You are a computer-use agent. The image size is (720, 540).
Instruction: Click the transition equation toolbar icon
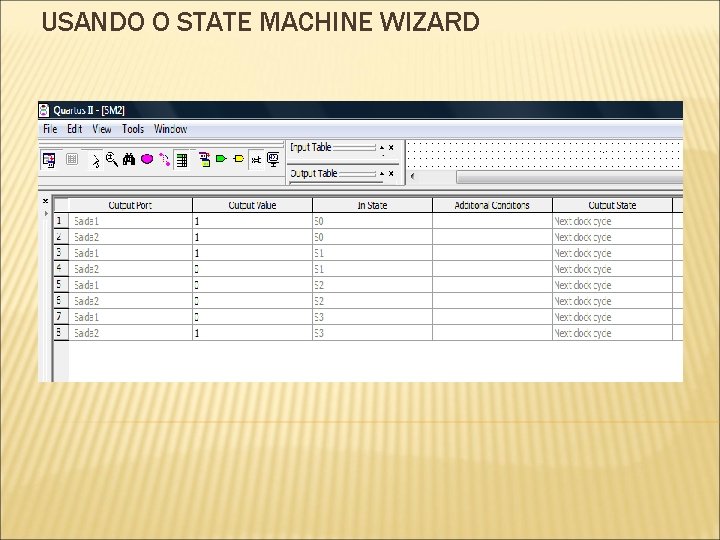pyautogui.click(x=256, y=160)
